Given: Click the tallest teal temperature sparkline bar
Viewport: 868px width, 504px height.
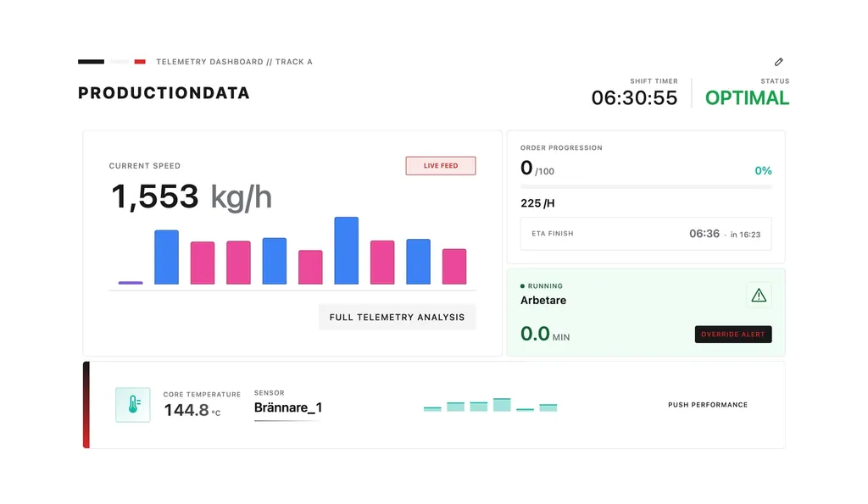Looking at the screenshot, I should 502,404.
